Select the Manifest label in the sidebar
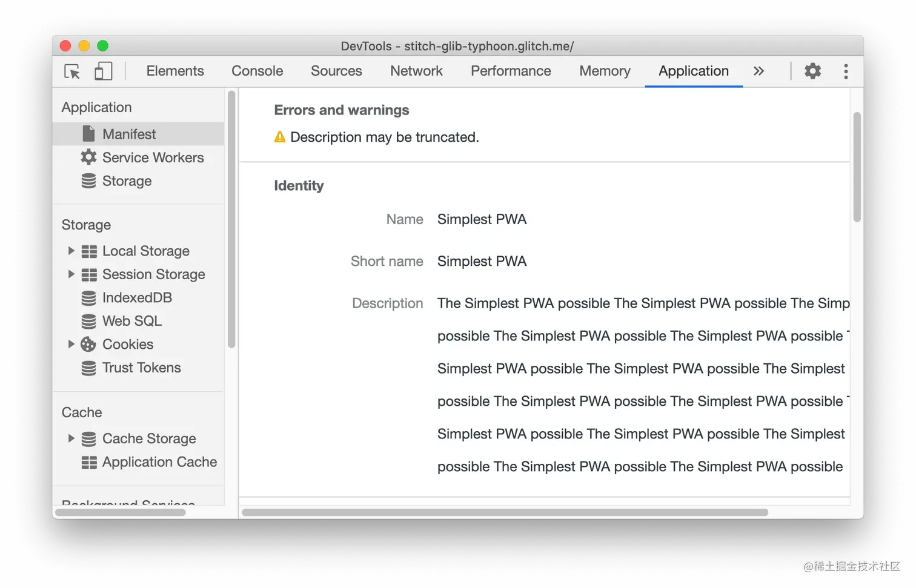 tap(129, 134)
